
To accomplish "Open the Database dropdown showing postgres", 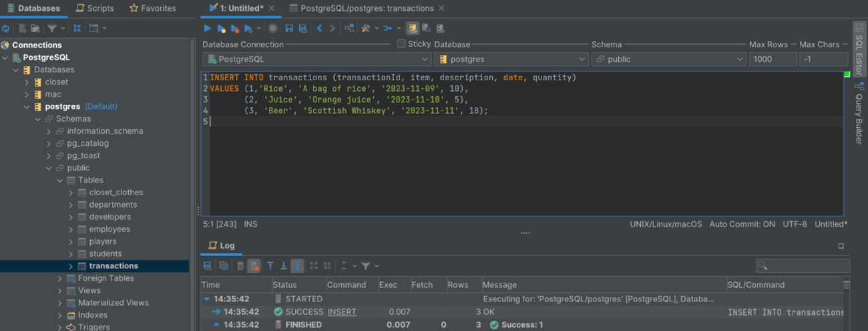I will 511,59.
